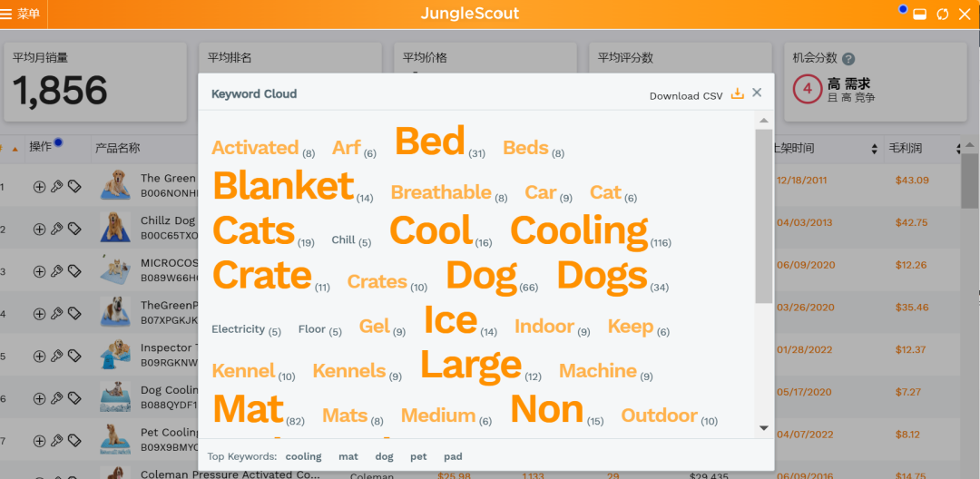Open the 菜单 hamburger menu
The height and width of the screenshot is (479, 980).
pyautogui.click(x=22, y=14)
